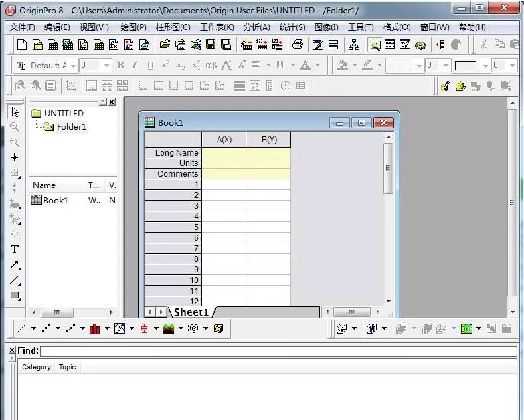524x420 pixels.
Task: Click the Area plot icon
Action: (x=169, y=328)
